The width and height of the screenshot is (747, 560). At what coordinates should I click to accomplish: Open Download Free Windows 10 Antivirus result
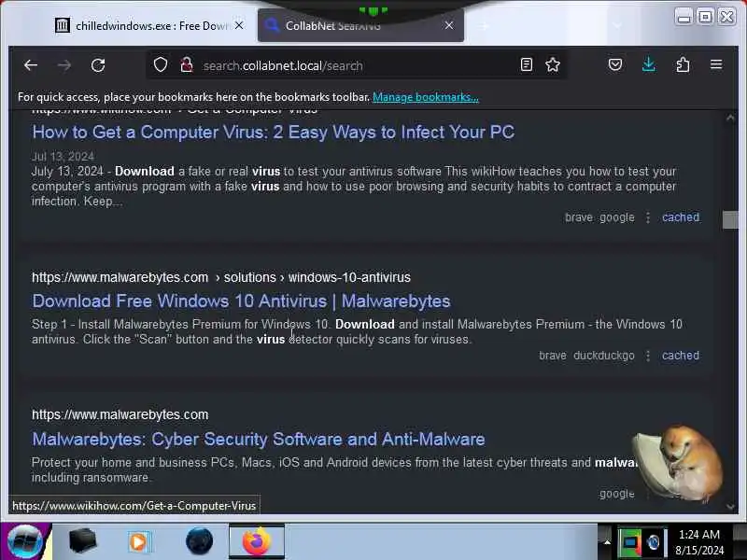coord(241,301)
